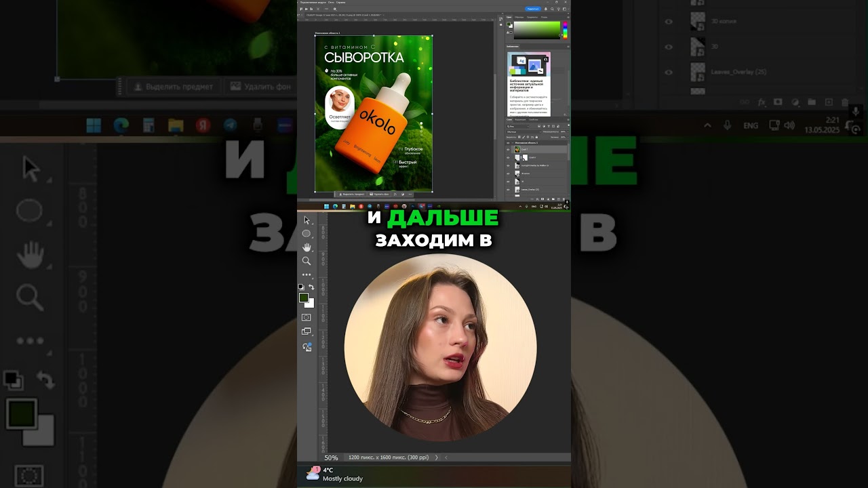Change screen mode icon in toolbar
868x488 pixels.
(307, 331)
